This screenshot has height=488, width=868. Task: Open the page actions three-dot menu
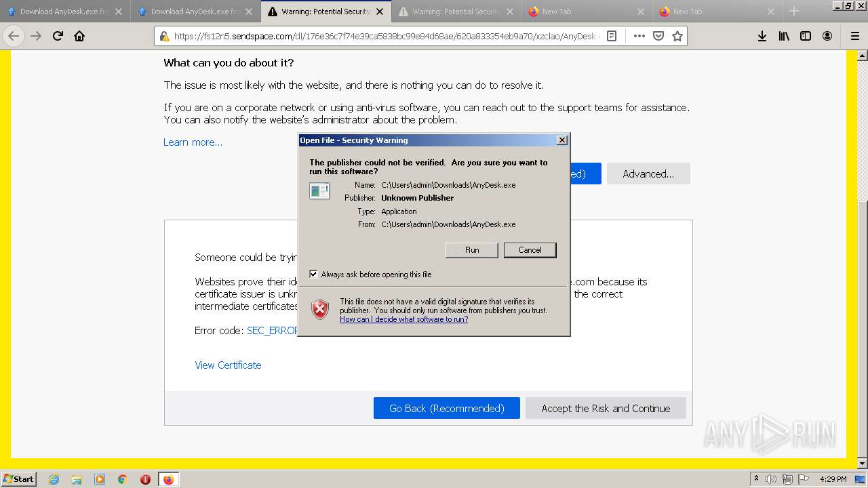(639, 36)
